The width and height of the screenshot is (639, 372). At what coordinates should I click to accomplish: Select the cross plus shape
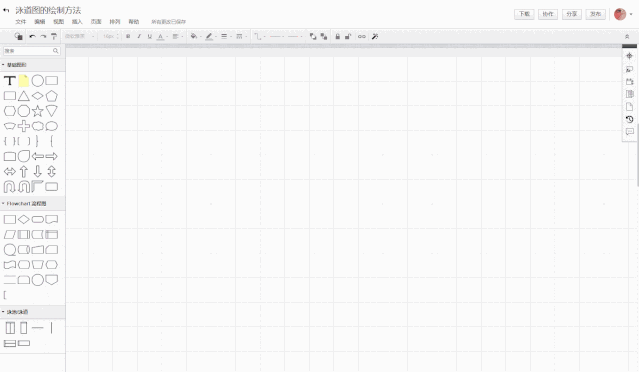tap(24, 126)
